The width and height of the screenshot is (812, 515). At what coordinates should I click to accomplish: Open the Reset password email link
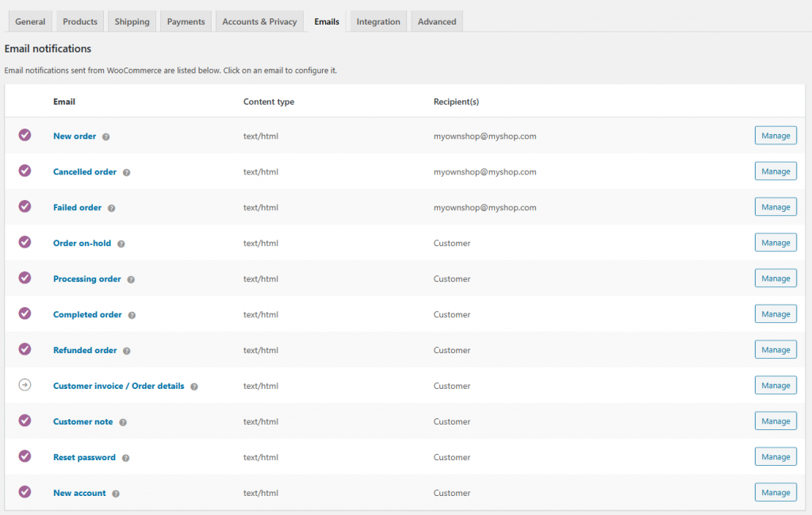[x=84, y=458]
